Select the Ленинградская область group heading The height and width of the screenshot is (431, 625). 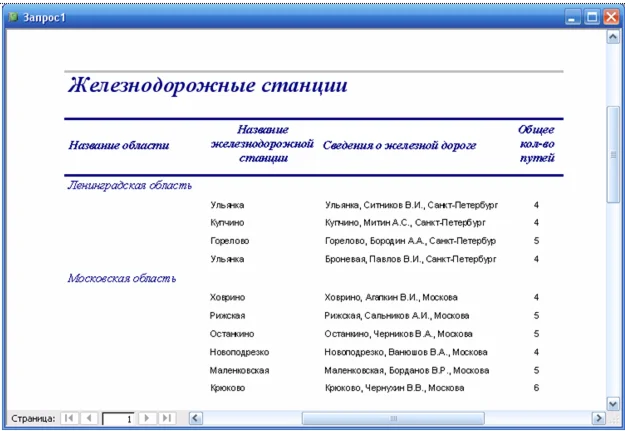(x=129, y=185)
